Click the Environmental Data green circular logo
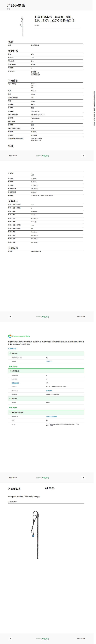This screenshot has width=96, height=644. pyautogui.click(x=10, y=336)
